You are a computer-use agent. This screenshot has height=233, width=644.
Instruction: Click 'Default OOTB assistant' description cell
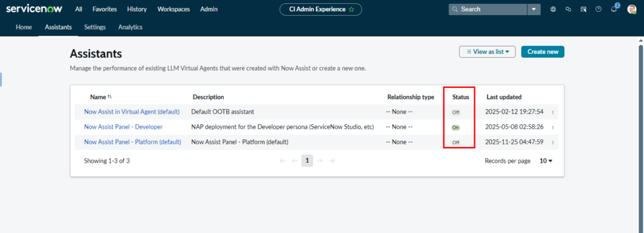(x=223, y=112)
